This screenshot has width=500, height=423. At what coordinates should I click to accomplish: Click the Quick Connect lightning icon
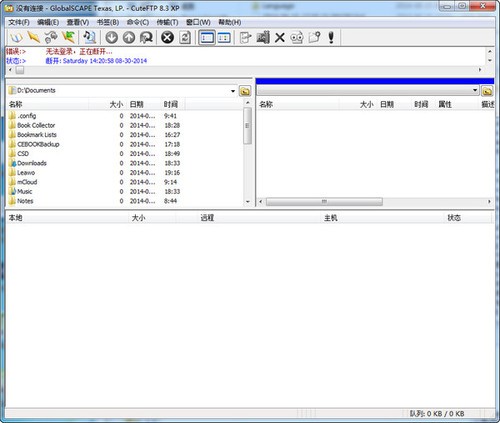33,37
